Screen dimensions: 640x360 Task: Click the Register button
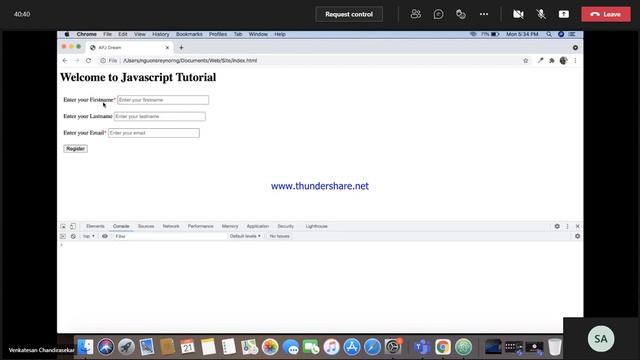coord(76,149)
